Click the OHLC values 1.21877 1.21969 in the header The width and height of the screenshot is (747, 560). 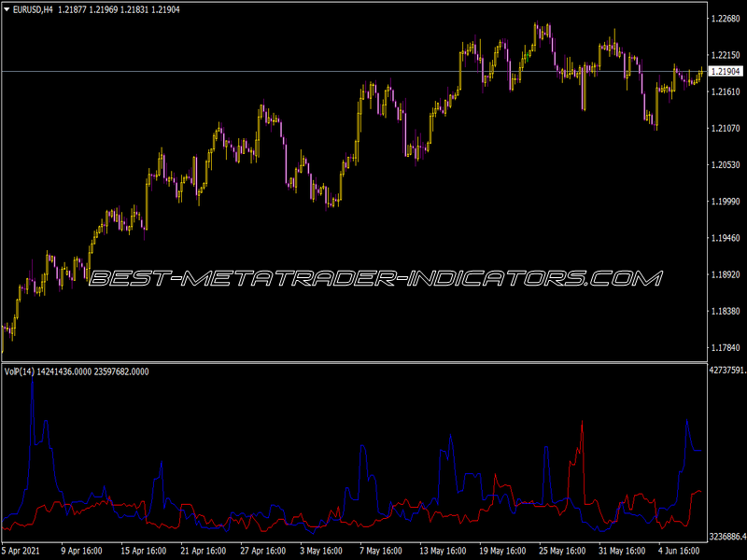(x=88, y=9)
